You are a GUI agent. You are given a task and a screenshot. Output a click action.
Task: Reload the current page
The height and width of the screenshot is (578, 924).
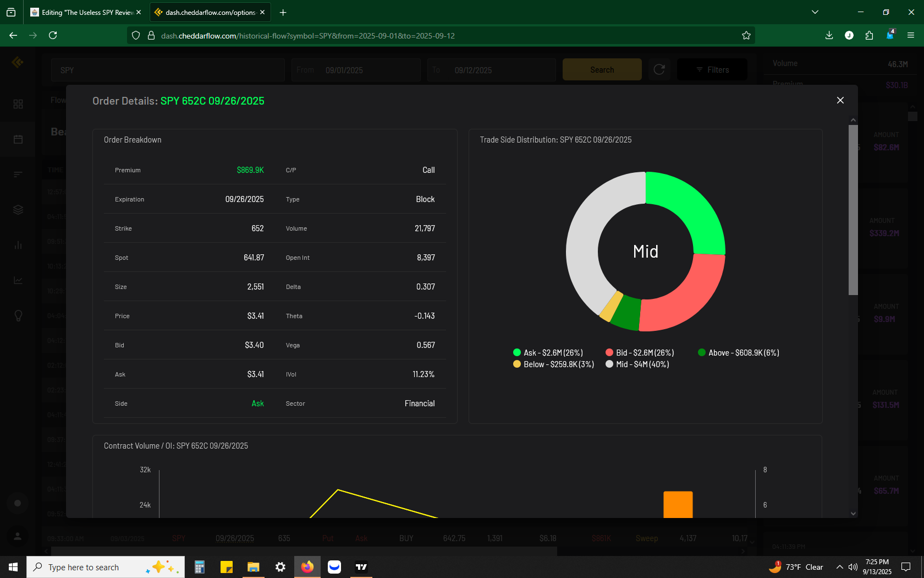coord(53,35)
